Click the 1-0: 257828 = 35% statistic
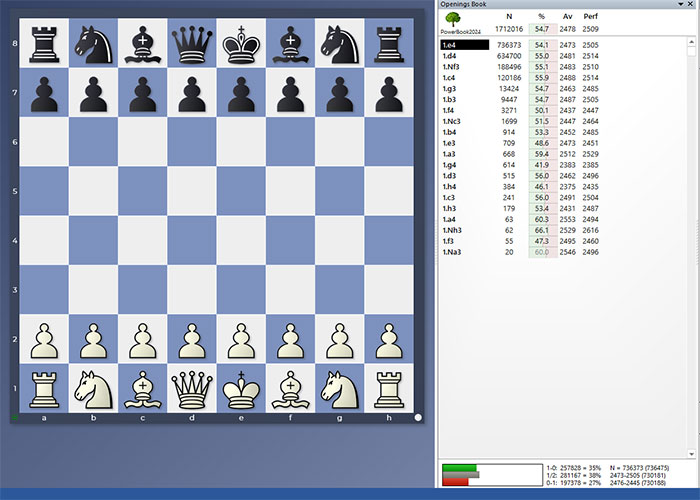Viewport: 700px width, 500px height. 574,468
